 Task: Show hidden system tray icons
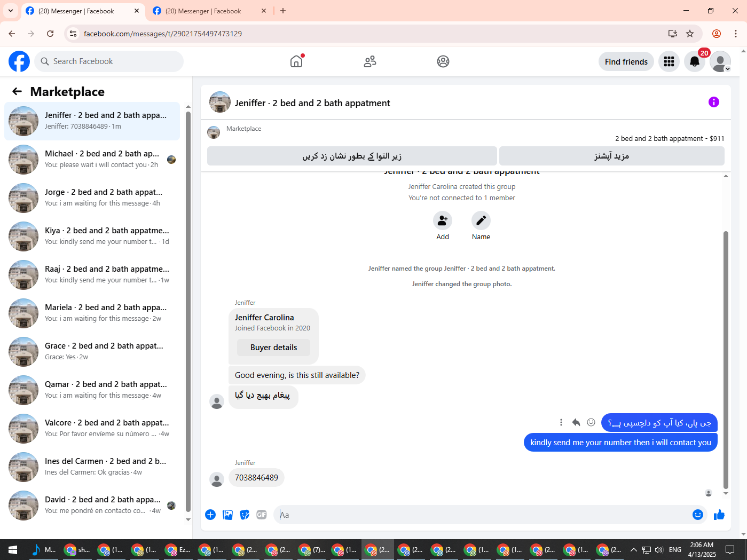point(633,549)
